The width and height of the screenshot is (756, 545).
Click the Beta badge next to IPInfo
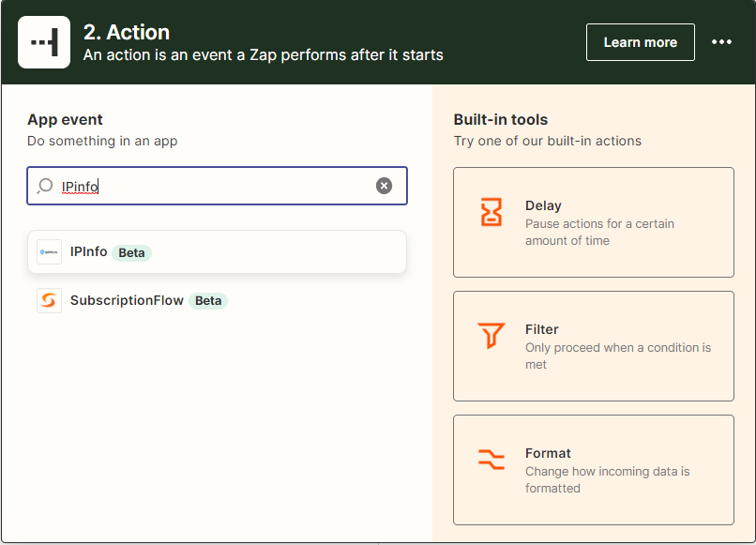131,252
